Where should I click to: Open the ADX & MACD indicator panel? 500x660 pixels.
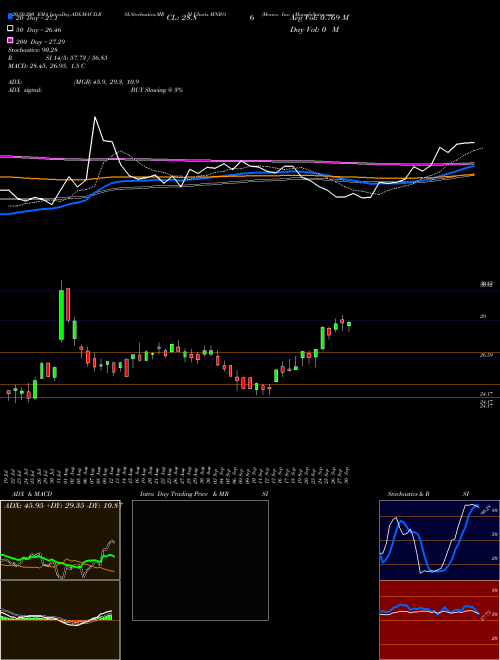click(60, 540)
